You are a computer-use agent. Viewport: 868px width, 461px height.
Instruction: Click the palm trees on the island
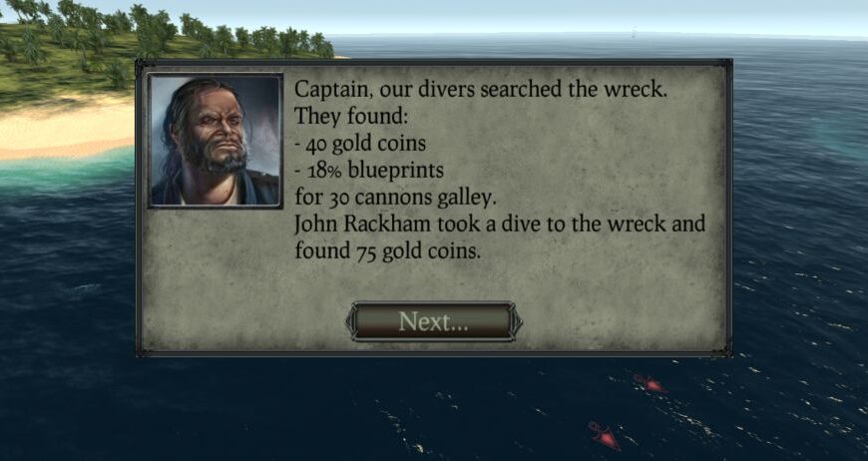coord(166,31)
